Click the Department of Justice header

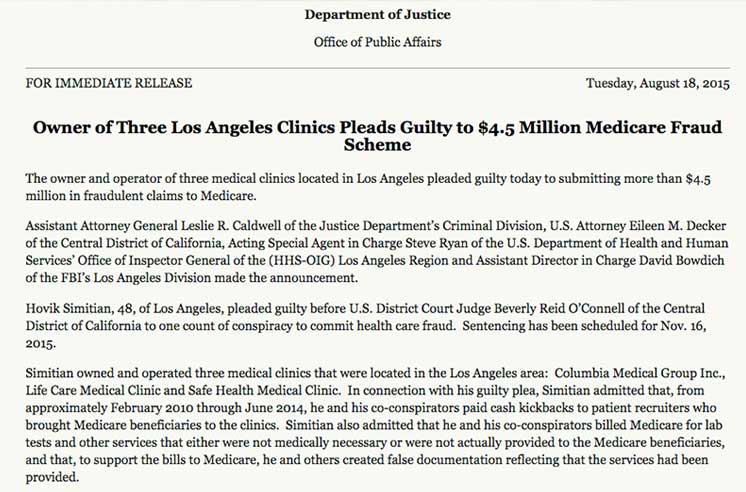[377, 15]
